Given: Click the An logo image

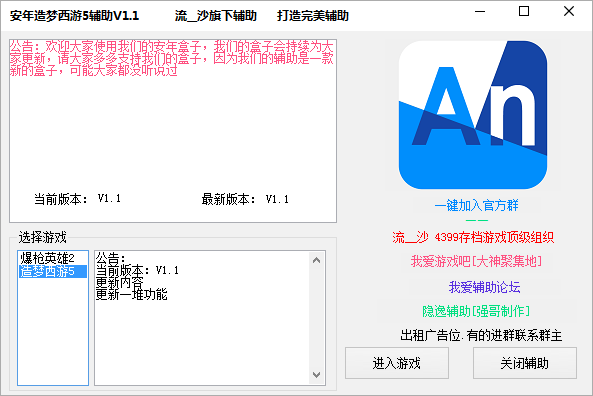Looking at the screenshot, I should [x=473, y=115].
